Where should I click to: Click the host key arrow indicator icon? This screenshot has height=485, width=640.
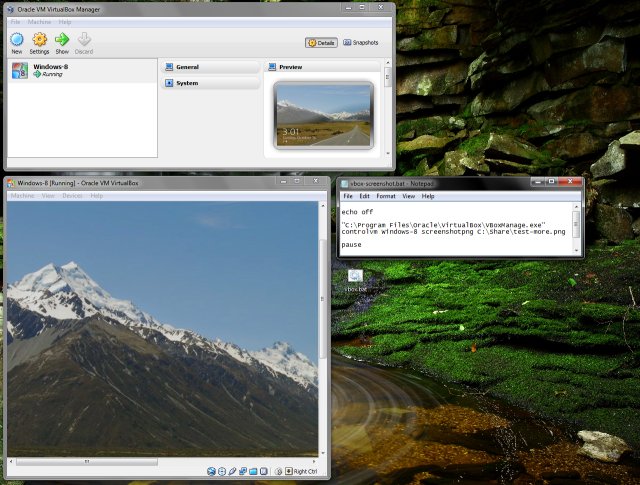289,472
